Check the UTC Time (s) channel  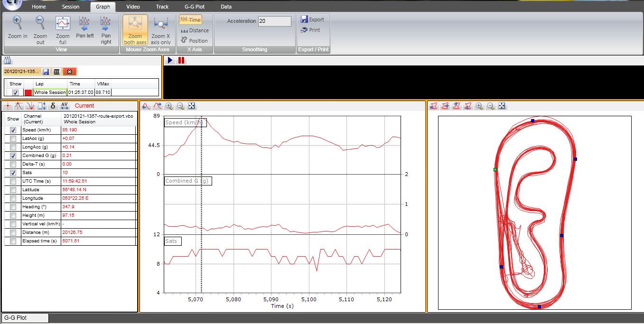(x=13, y=181)
